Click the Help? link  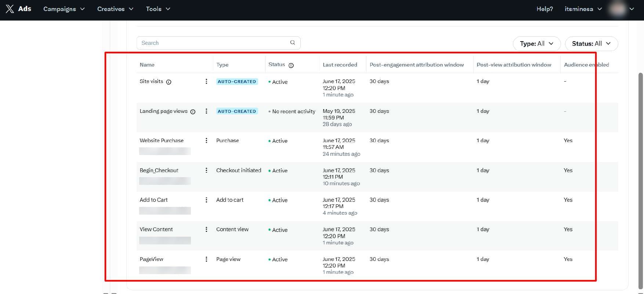click(544, 9)
